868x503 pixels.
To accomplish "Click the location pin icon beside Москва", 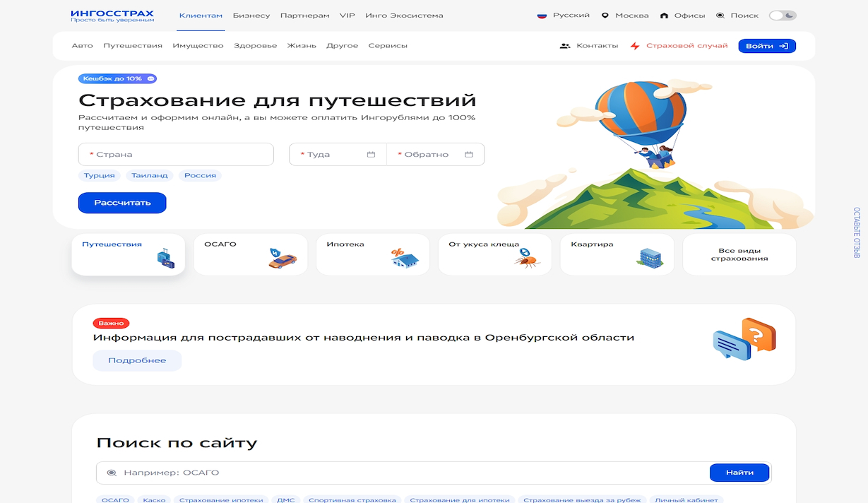I will tap(605, 16).
